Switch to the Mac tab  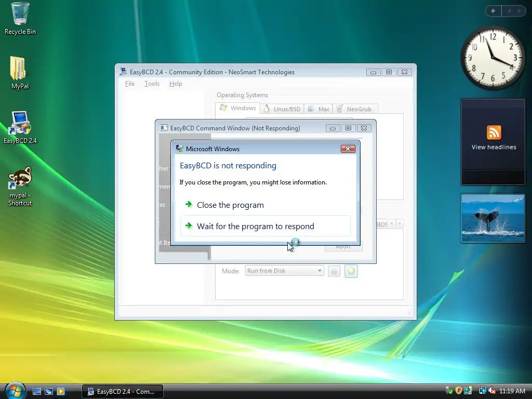(318, 109)
